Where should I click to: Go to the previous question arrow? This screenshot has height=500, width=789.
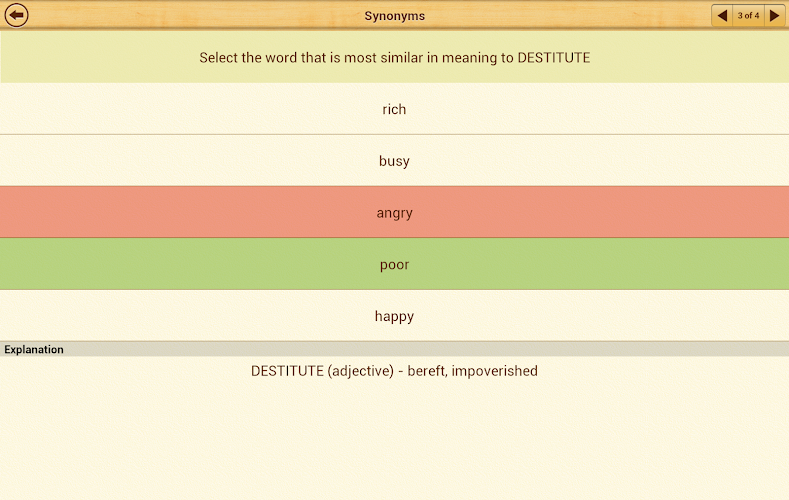(722, 15)
